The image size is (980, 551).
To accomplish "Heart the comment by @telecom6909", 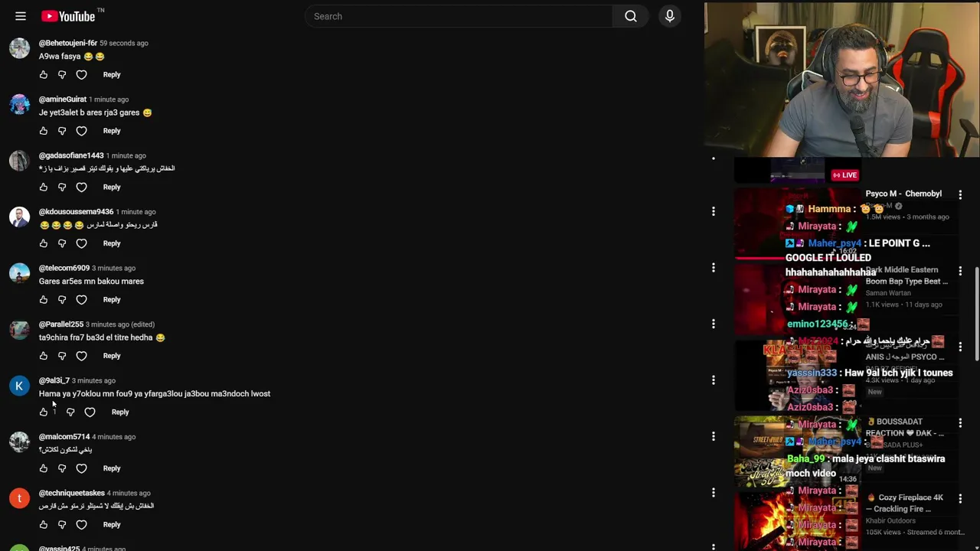I will click(81, 299).
